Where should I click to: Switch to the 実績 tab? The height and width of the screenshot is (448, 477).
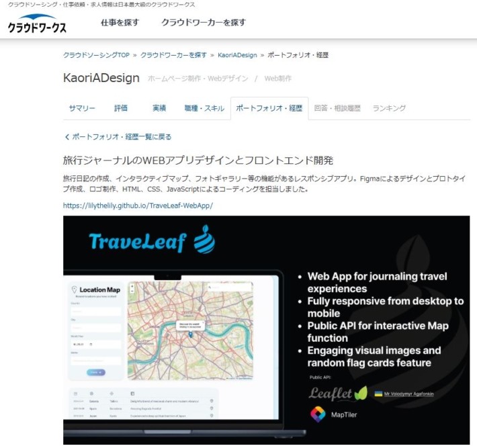(159, 108)
